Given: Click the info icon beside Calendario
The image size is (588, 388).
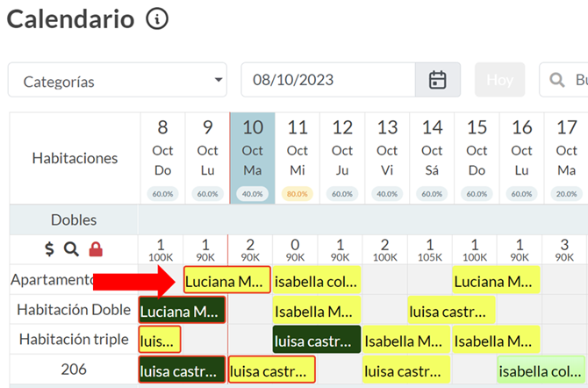Looking at the screenshot, I should point(157,19).
